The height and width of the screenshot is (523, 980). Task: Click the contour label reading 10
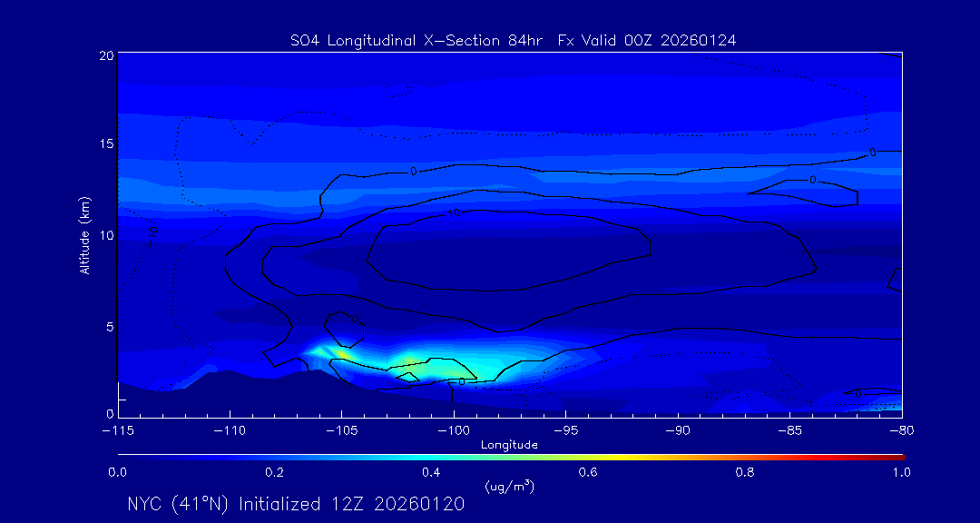pyautogui.click(x=456, y=212)
